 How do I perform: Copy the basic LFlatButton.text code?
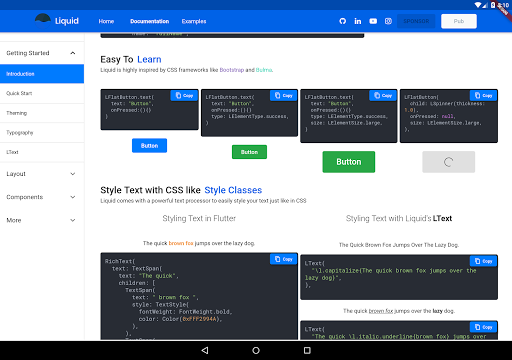pyautogui.click(x=184, y=96)
